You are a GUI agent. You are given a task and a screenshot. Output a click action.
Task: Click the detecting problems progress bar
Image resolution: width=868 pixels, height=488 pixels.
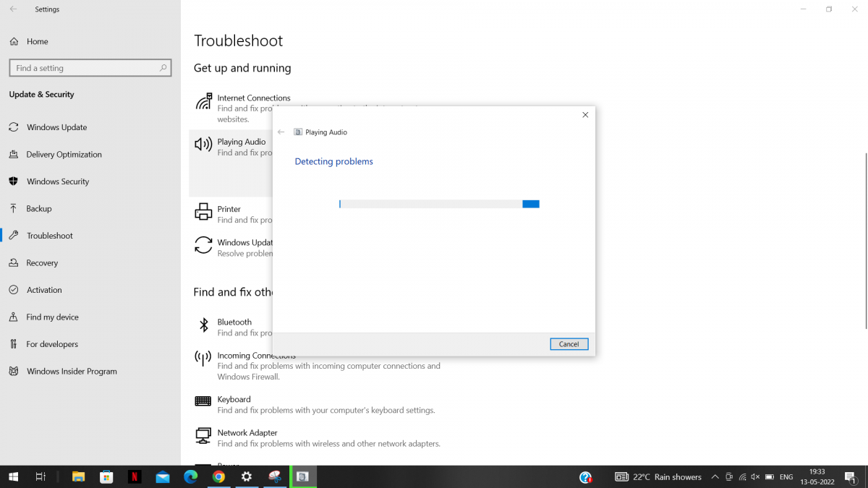coord(438,204)
